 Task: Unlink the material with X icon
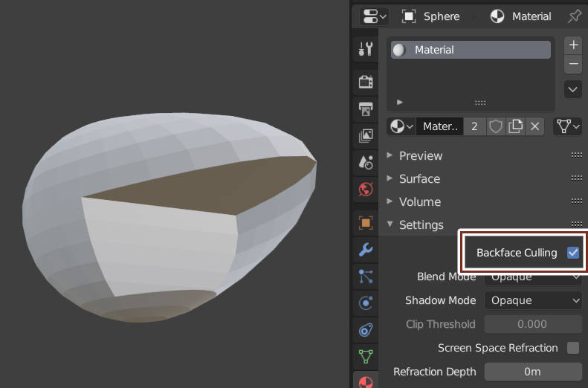point(534,126)
